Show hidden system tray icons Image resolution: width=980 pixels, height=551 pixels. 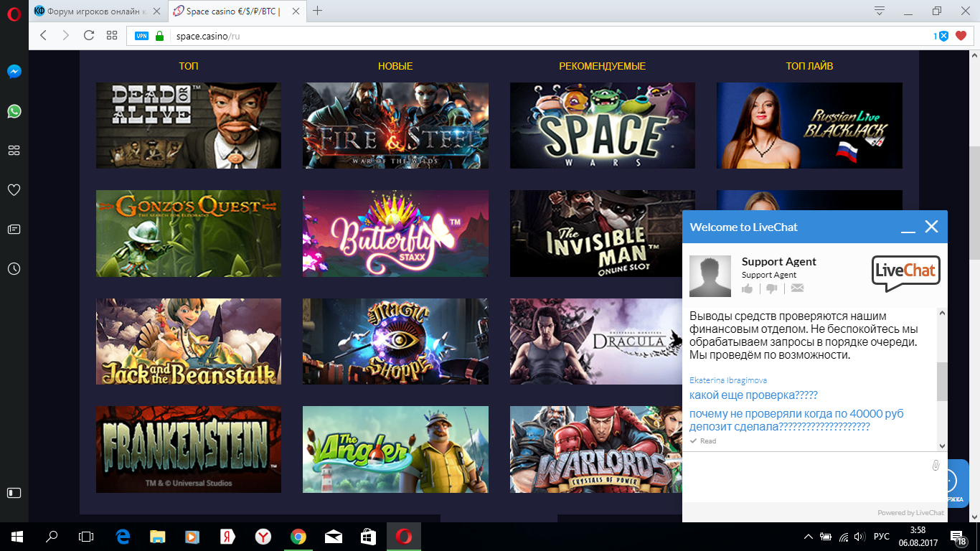809,537
